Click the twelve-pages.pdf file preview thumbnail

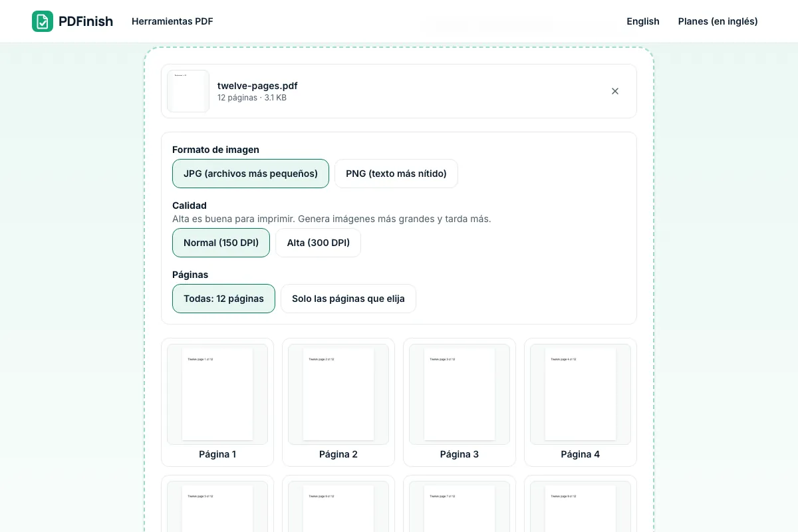pyautogui.click(x=188, y=91)
